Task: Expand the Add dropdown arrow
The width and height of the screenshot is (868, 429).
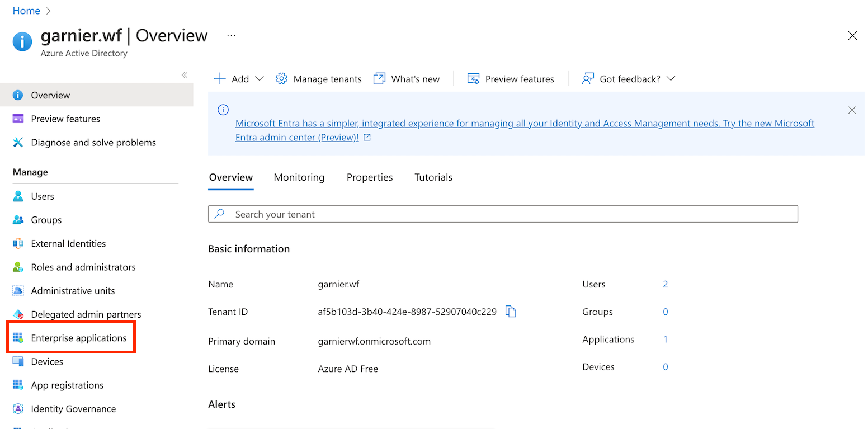Action: tap(260, 79)
